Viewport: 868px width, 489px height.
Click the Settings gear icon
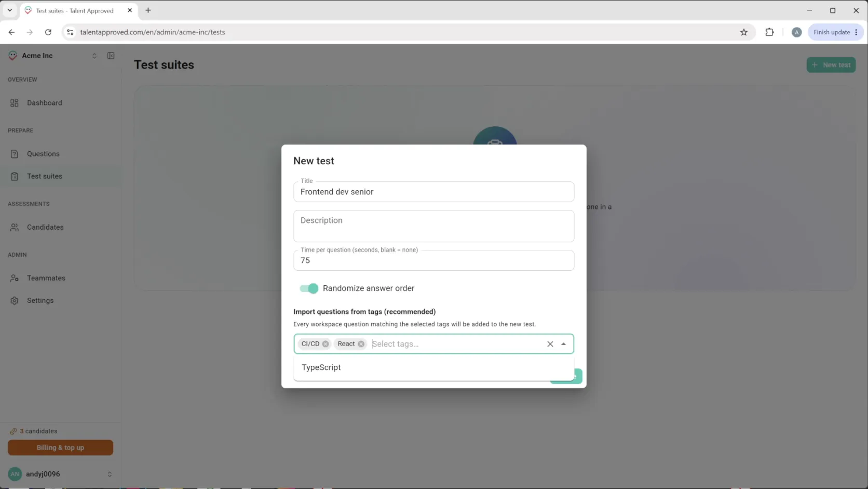point(15,300)
